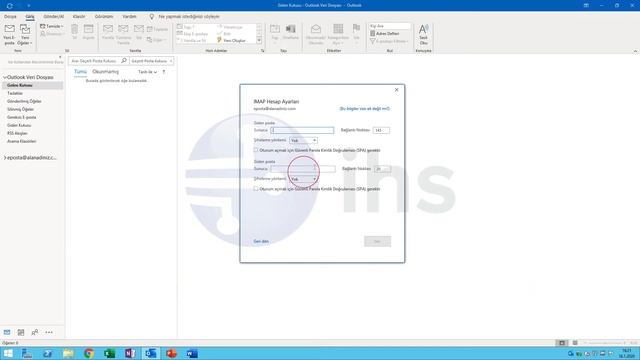Viewport: 640px width, 360px height.
Task: Select the Klasör ribbon tab
Action: [x=79, y=17]
